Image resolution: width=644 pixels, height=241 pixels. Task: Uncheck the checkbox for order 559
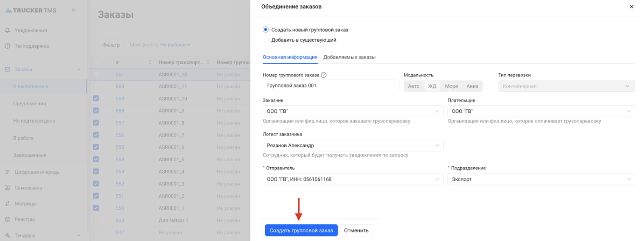[x=96, y=98]
